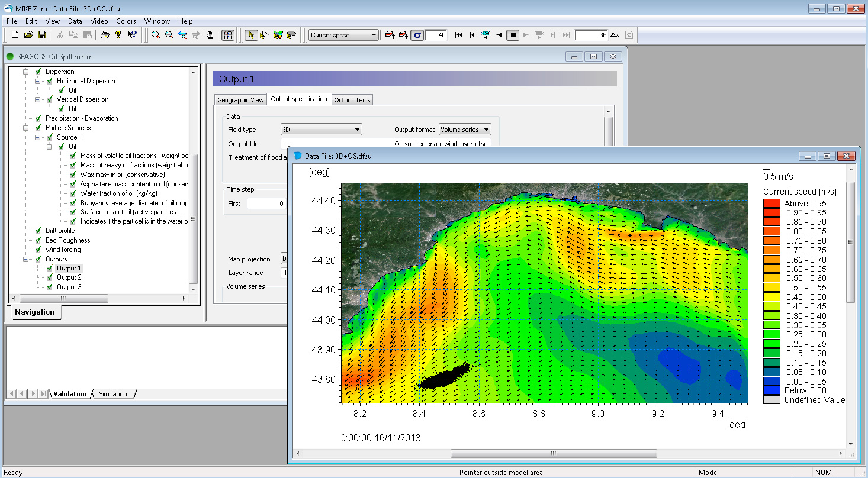Select Output 2 in the tree
Image resolution: width=868 pixels, height=478 pixels.
(x=69, y=277)
